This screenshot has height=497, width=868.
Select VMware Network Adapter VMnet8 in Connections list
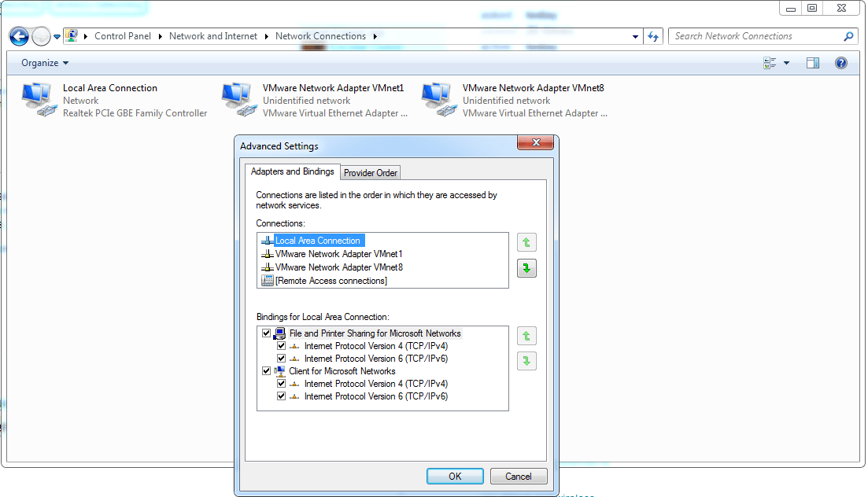tap(339, 267)
